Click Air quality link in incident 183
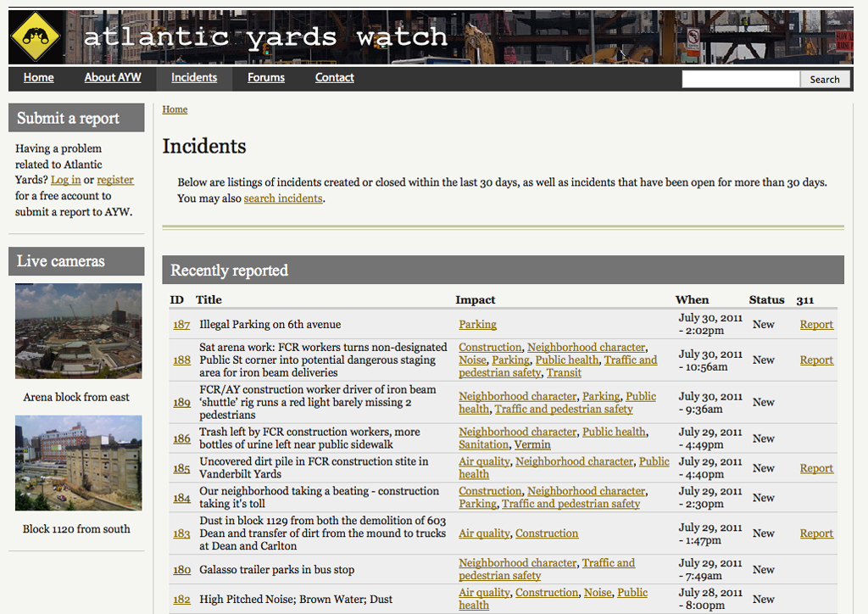This screenshot has height=614, width=868. coord(484,533)
